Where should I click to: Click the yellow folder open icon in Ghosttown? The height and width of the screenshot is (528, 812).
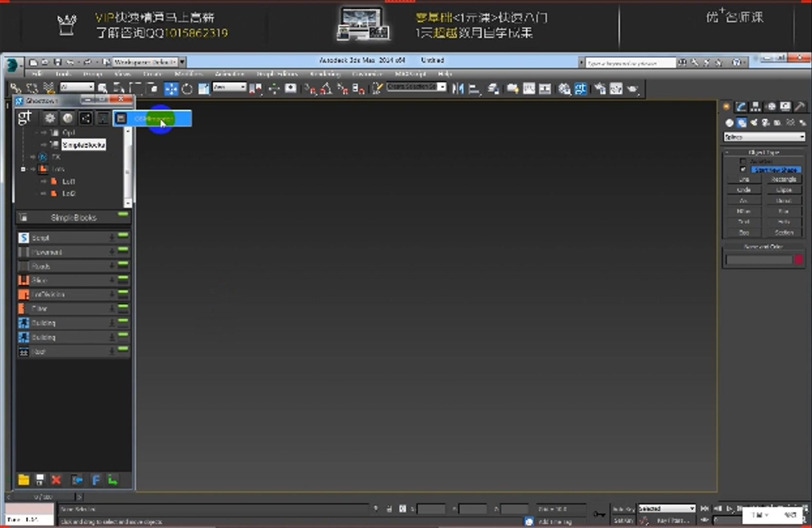23,480
